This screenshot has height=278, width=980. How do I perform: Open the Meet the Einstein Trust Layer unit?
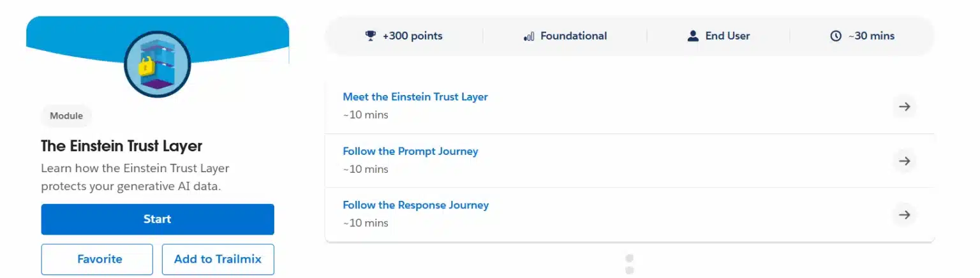[415, 97]
